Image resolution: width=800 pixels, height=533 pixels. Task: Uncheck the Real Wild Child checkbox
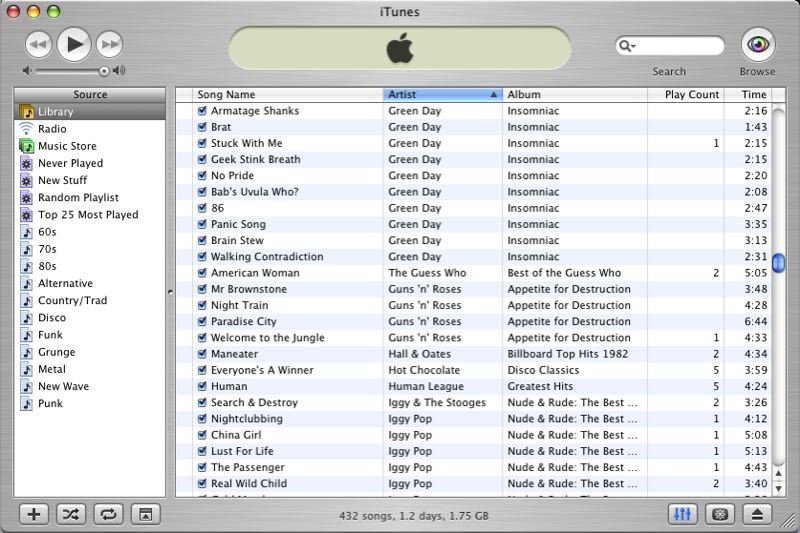pos(202,484)
